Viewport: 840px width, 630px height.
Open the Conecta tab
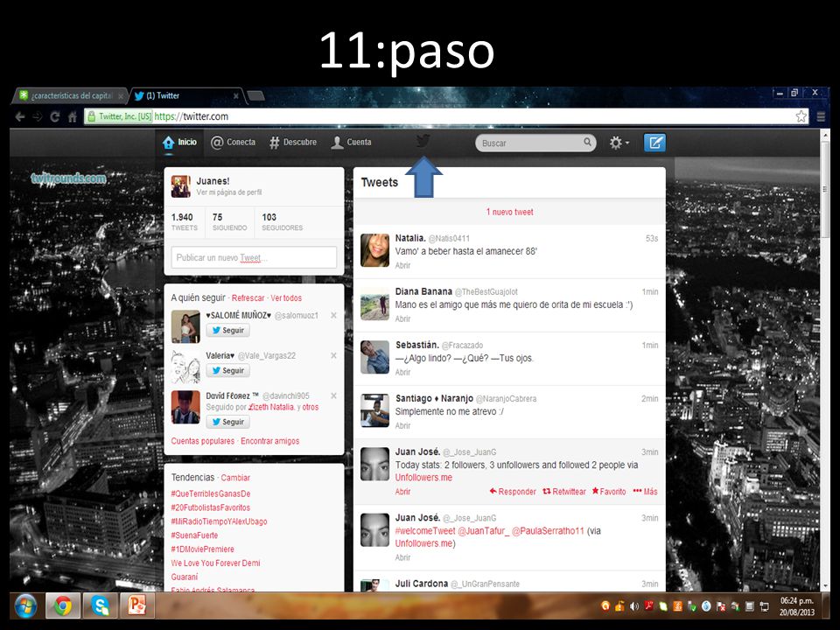click(x=233, y=143)
